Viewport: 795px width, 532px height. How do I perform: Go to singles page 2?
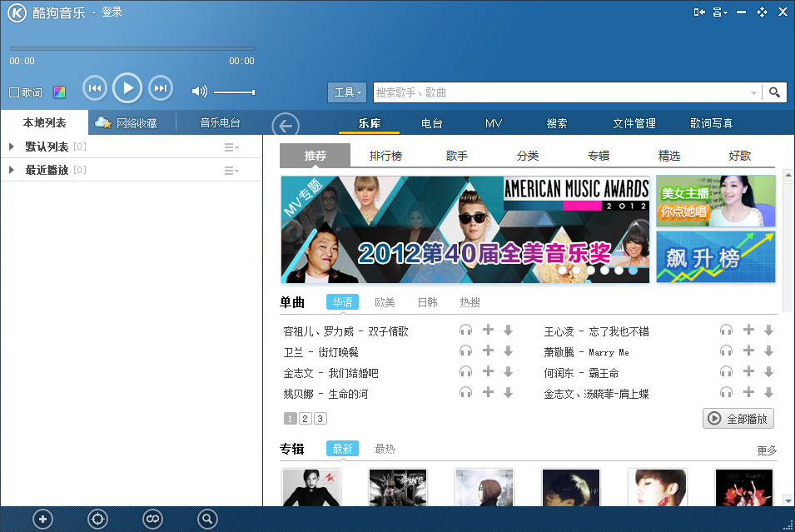[305, 419]
